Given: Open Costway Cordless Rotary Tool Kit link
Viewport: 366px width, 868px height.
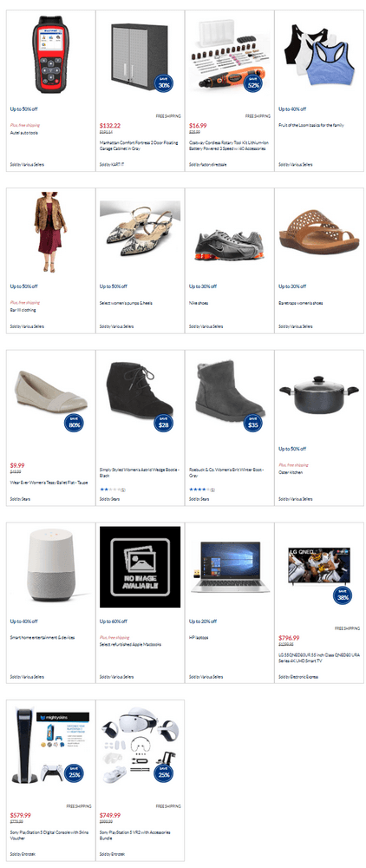Looking at the screenshot, I should coord(227,146).
